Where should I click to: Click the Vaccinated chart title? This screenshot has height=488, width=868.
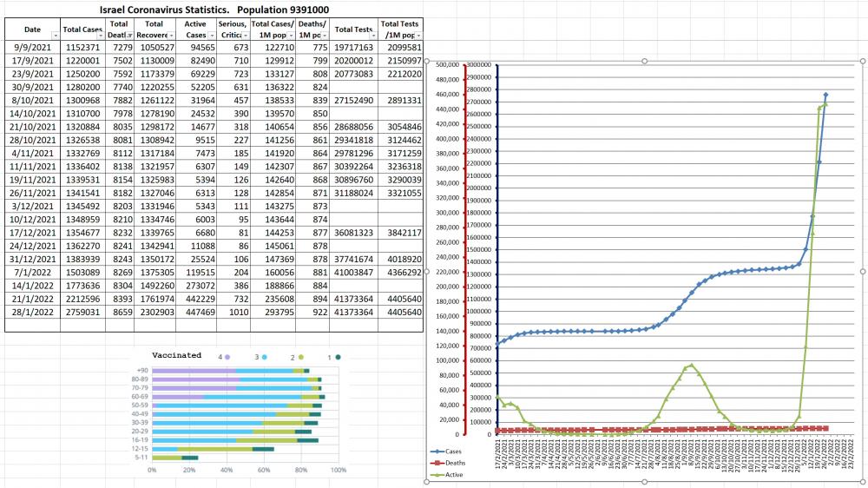176,356
